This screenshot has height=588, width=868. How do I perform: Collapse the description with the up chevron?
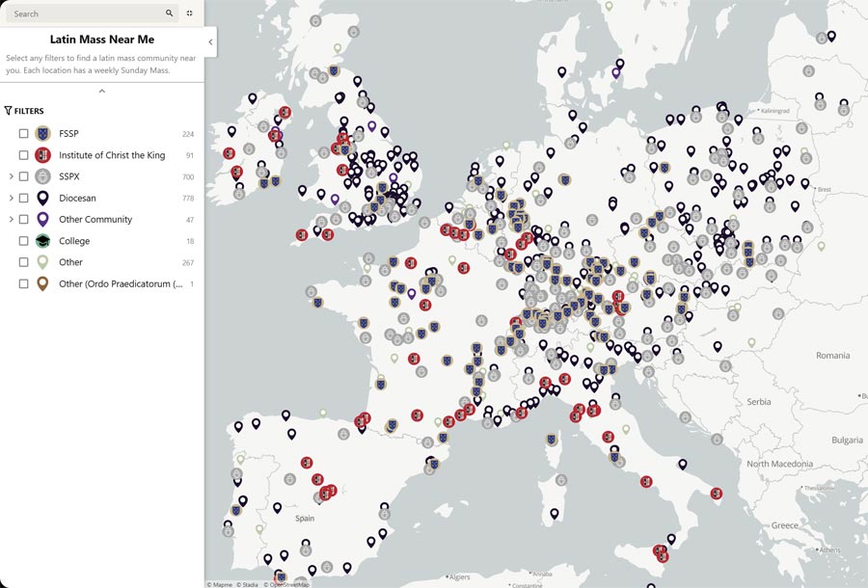[101, 91]
